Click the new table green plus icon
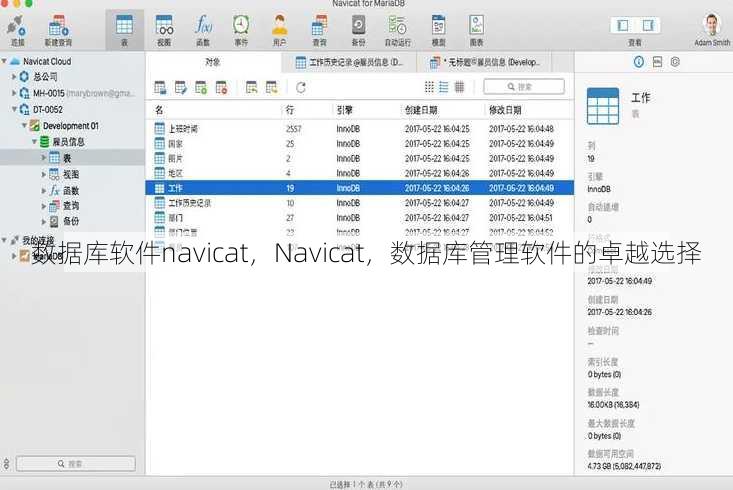The height and width of the screenshot is (490, 733). point(201,87)
